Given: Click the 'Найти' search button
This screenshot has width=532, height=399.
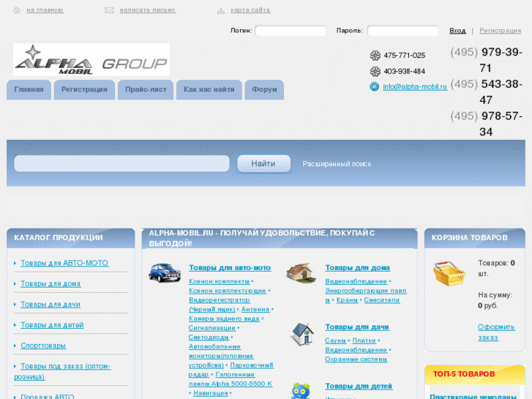Looking at the screenshot, I should tap(263, 164).
